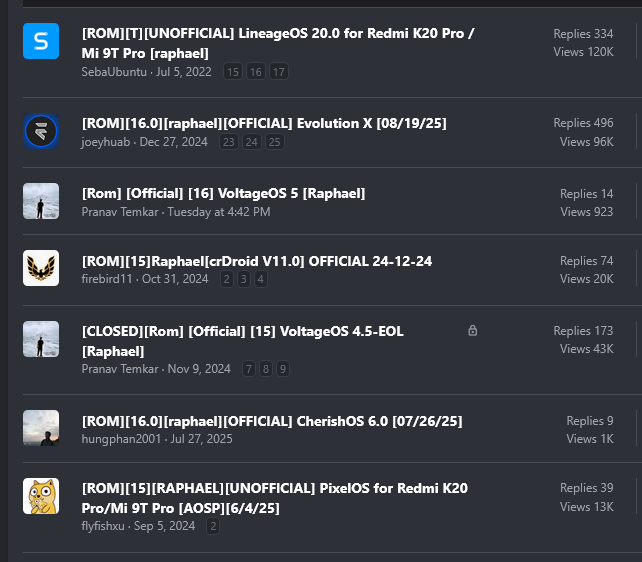The height and width of the screenshot is (562, 642).
Task: Go to page 2 of crDroid thread
Action: [x=226, y=279]
